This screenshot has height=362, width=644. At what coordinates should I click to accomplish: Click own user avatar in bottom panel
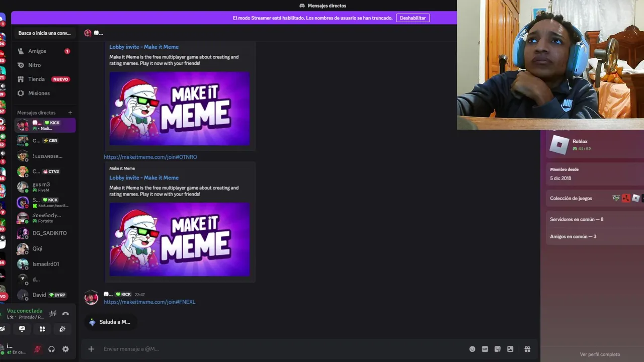[x=2, y=348]
